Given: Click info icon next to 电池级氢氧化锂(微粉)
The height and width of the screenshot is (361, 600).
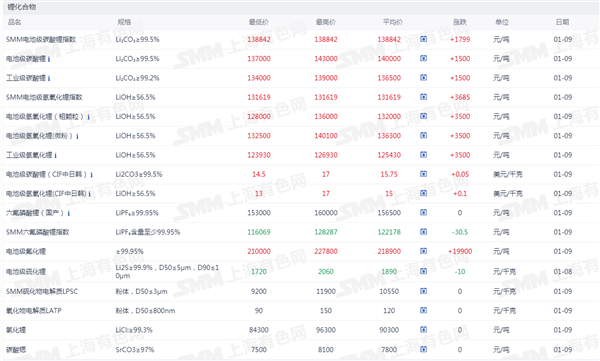Looking at the screenshot, I should pyautogui.click(x=77, y=136).
